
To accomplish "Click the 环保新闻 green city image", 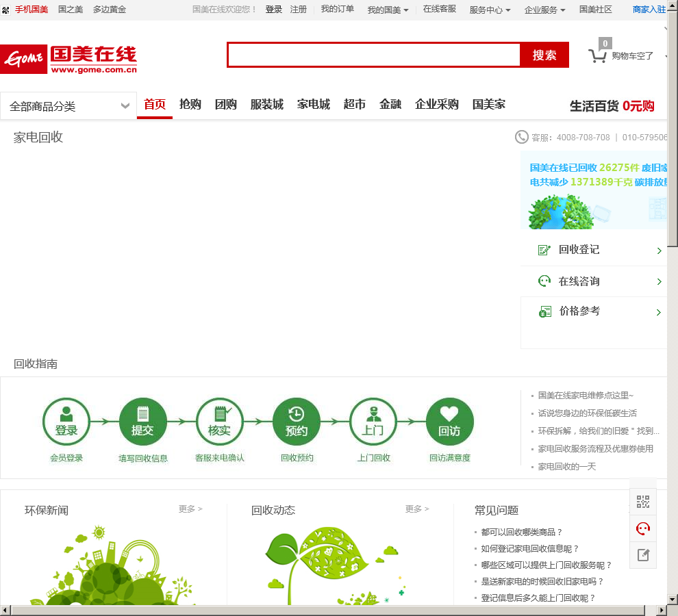I will coord(113,564).
